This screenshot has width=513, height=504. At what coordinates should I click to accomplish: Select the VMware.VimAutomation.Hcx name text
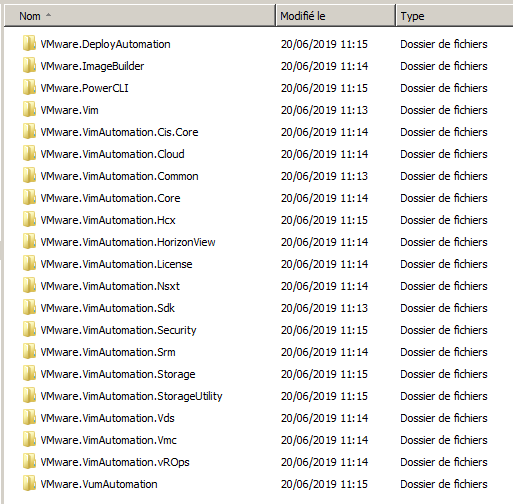tap(108, 220)
